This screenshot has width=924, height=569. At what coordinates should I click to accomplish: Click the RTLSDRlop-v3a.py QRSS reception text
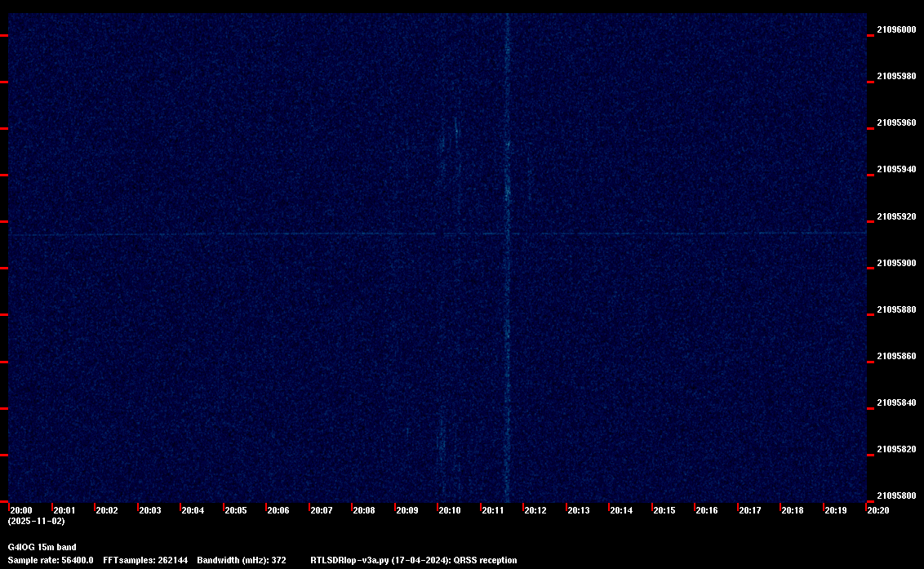point(414,560)
